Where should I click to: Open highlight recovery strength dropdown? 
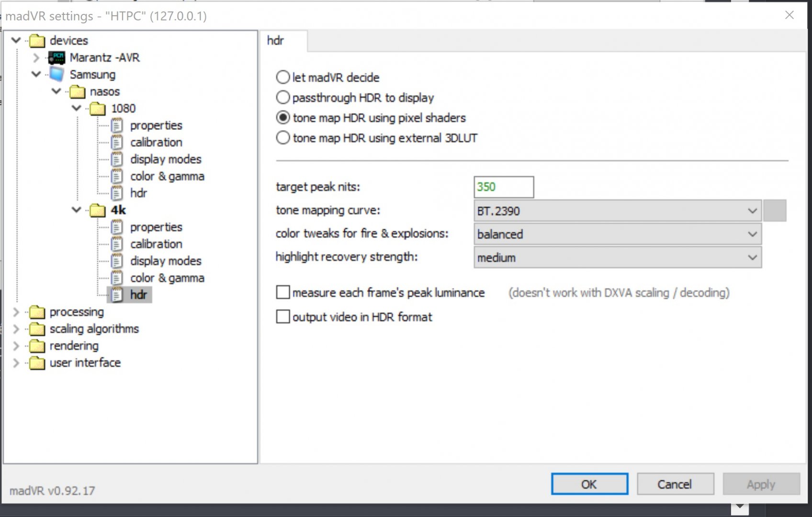click(x=617, y=258)
